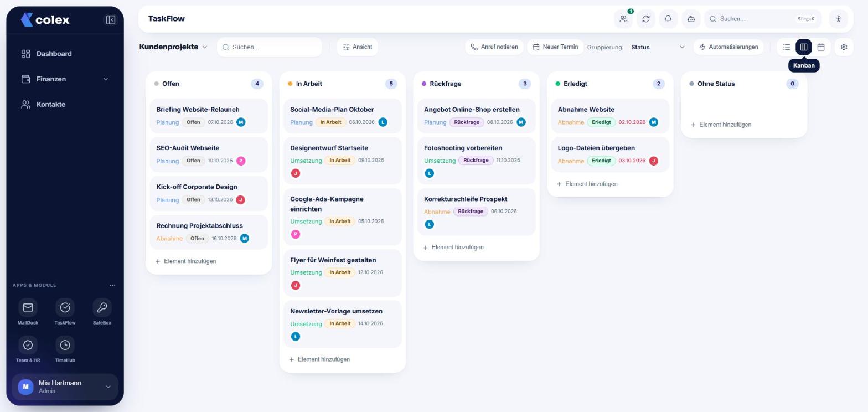Open the online users icon

[x=623, y=19]
